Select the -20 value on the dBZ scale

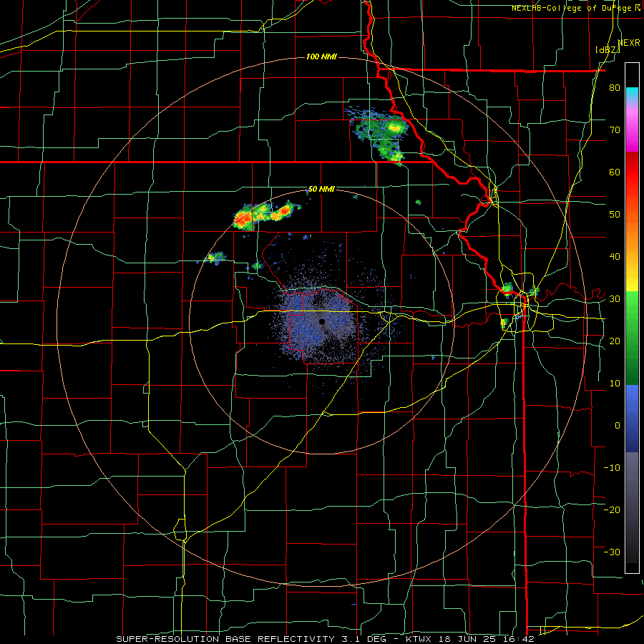pos(612,510)
